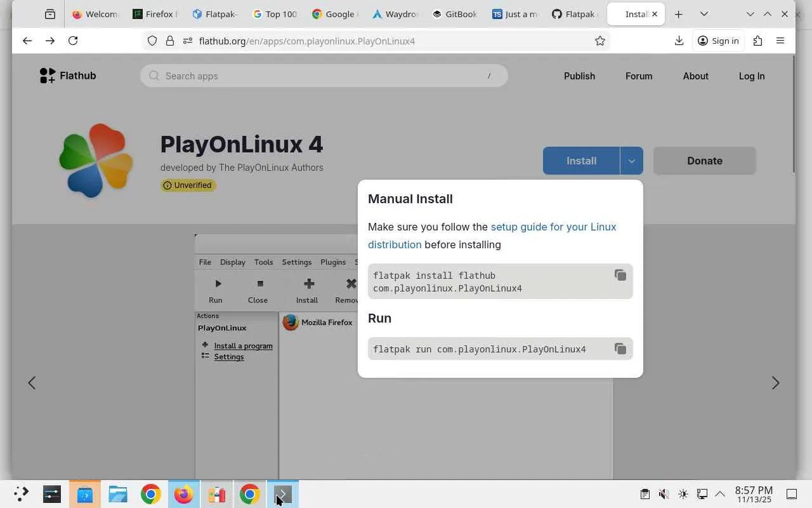Switch to the Top 100 tab

point(275,14)
